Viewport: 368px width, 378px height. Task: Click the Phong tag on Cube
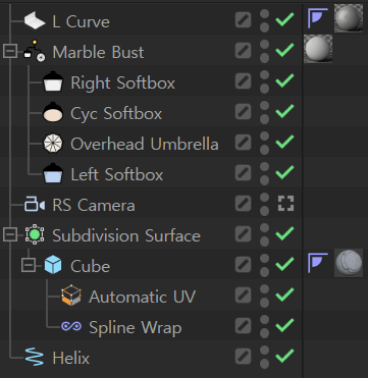coord(318,263)
